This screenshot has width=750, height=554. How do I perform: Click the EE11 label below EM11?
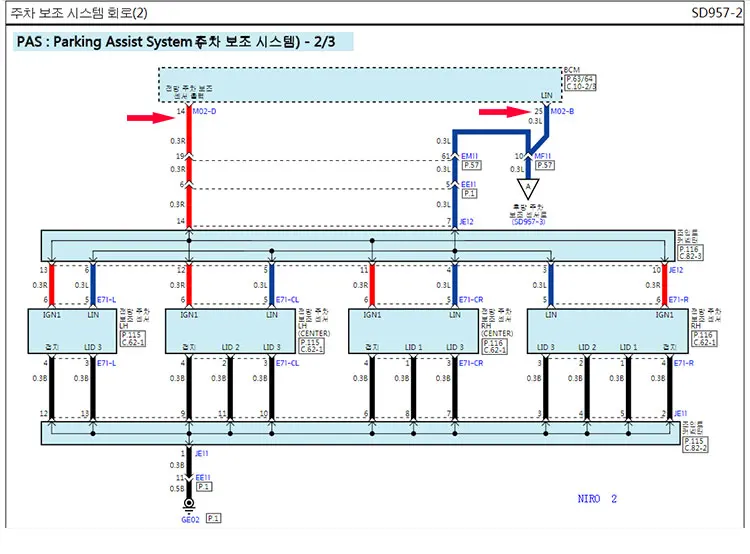point(469,184)
